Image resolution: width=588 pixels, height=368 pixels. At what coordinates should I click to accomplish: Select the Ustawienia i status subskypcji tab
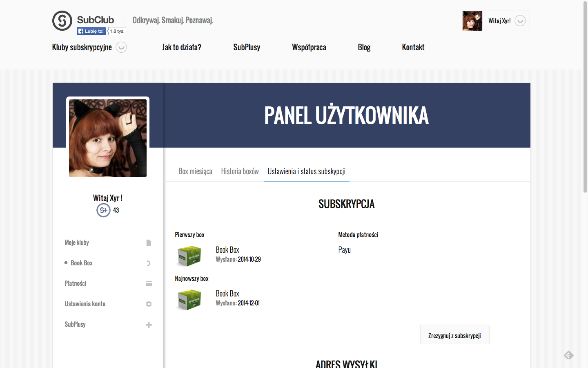click(x=307, y=171)
